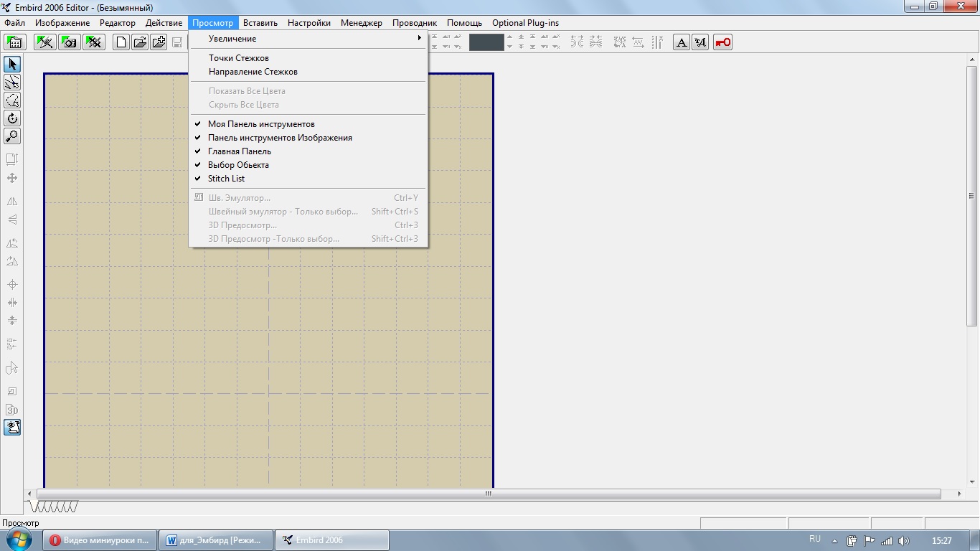Viewport: 980px width, 551px height.
Task: Choose the freehand lasso selection tool
Action: click(x=12, y=100)
